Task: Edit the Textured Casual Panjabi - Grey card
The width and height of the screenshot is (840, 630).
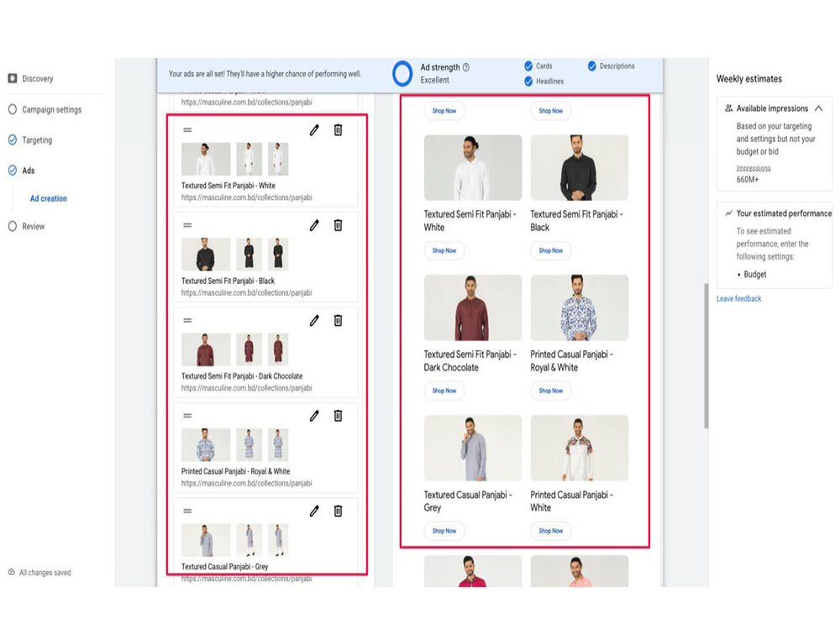Action: (314, 511)
